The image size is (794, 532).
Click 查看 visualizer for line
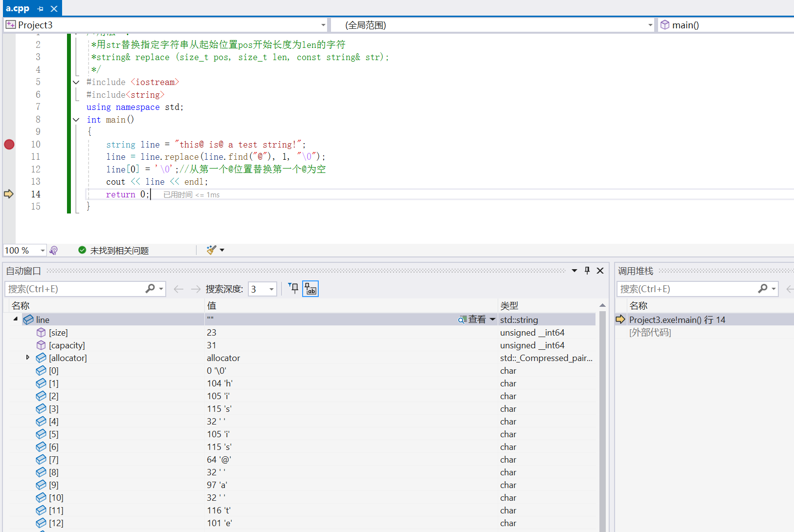472,319
